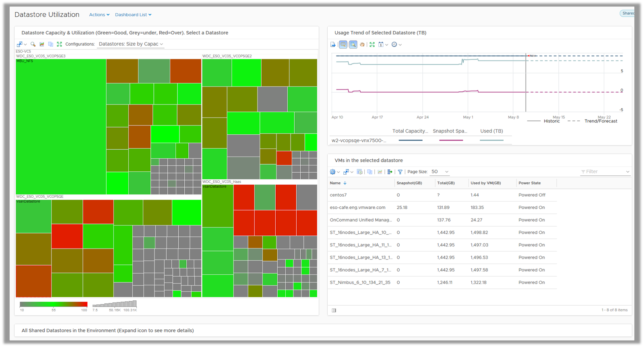Open the Actions menu
Screen dimensions: 644x347
(99, 15)
